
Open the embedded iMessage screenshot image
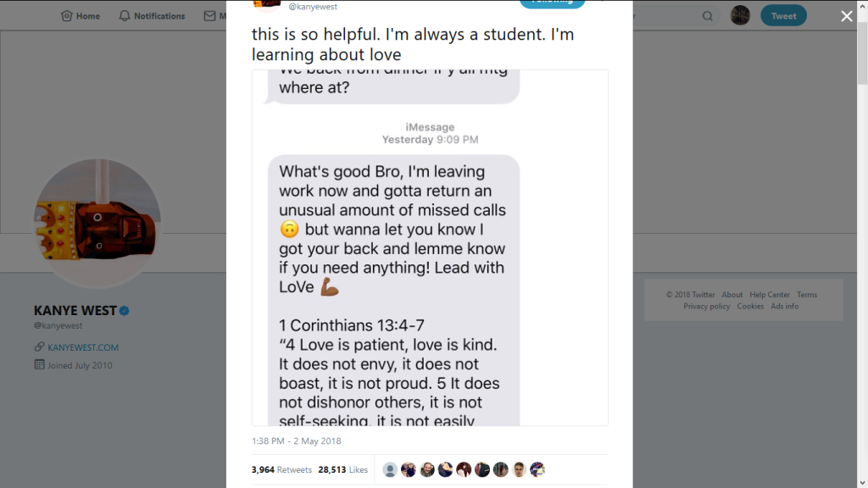pyautogui.click(x=430, y=247)
